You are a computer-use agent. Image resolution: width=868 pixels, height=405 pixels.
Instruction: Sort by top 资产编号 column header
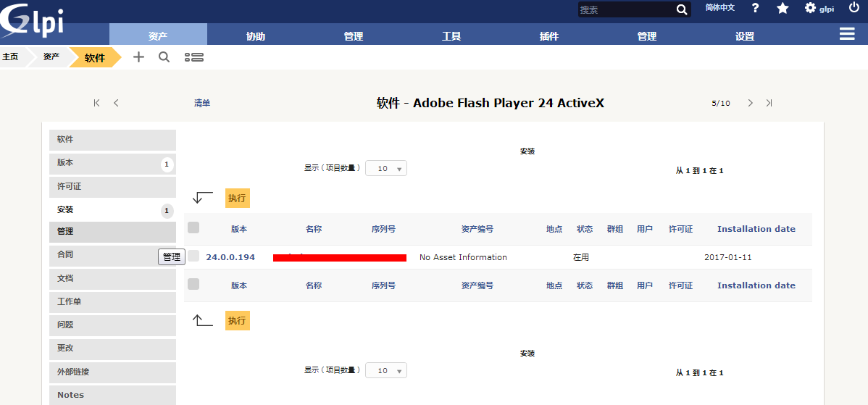477,229
